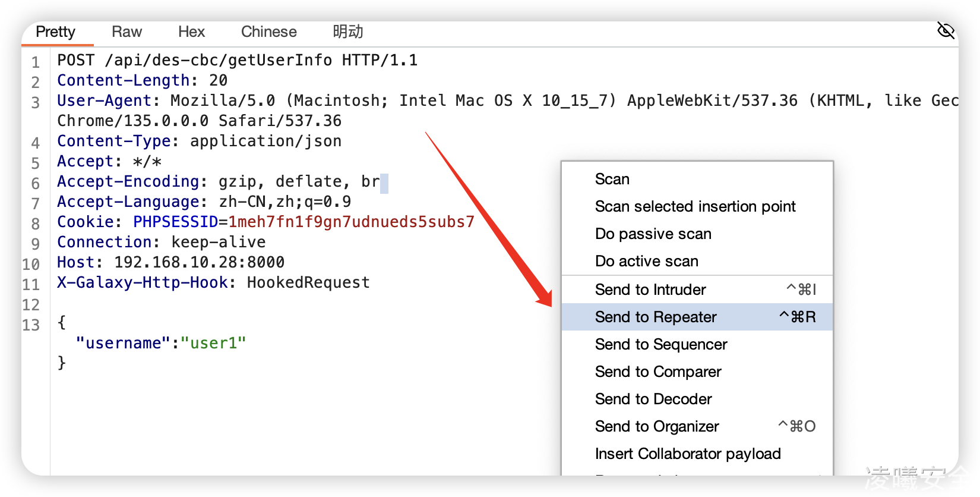This screenshot has height=497, width=980.
Task: Send the request to Organizer
Action: [x=657, y=427]
